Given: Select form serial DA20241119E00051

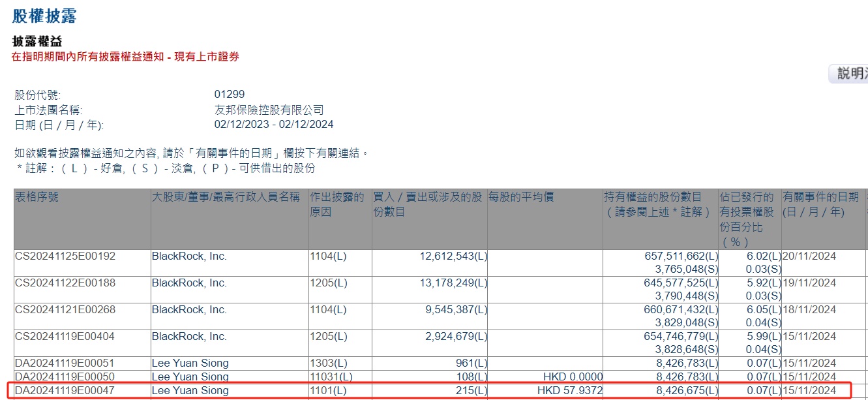Looking at the screenshot, I should (65, 363).
